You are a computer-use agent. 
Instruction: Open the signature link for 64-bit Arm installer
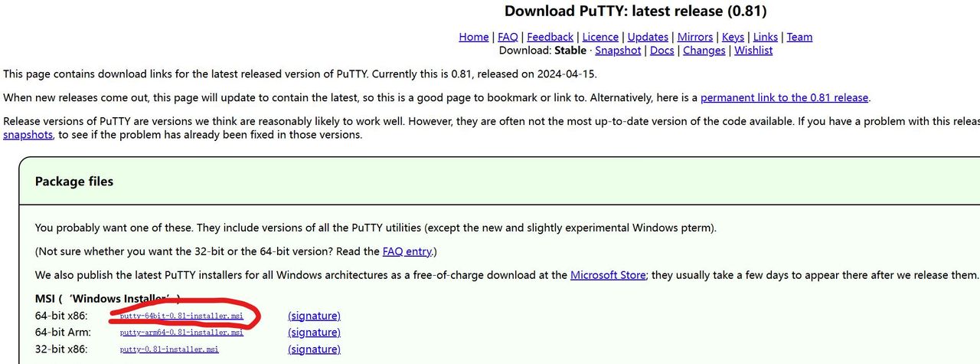click(x=314, y=333)
